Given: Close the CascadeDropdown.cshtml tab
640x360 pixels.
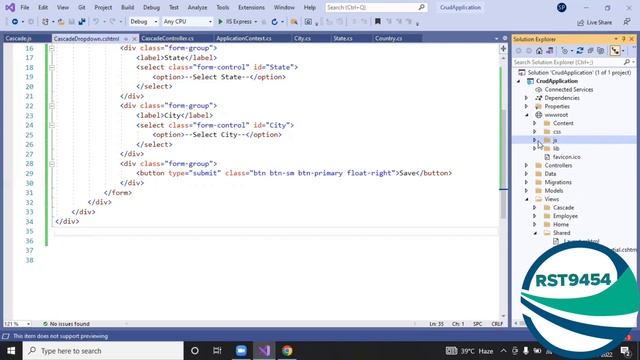Looking at the screenshot, I should click(x=134, y=39).
